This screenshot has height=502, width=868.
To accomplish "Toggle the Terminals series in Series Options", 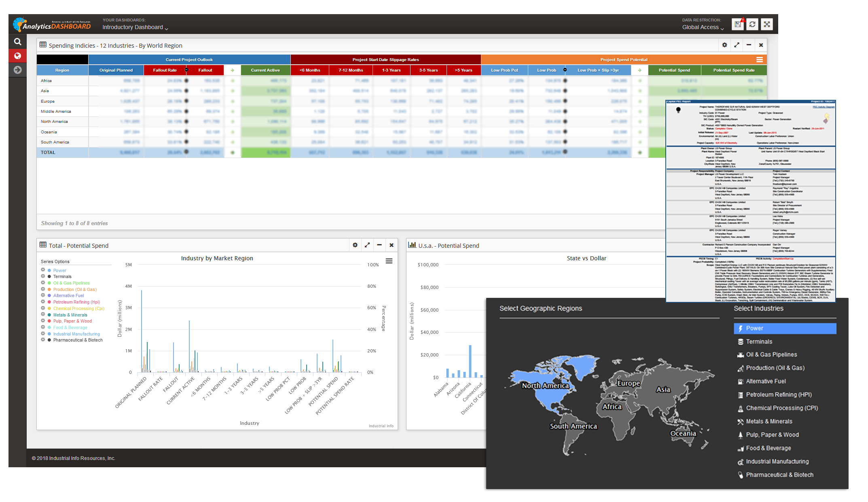I will click(x=49, y=276).
